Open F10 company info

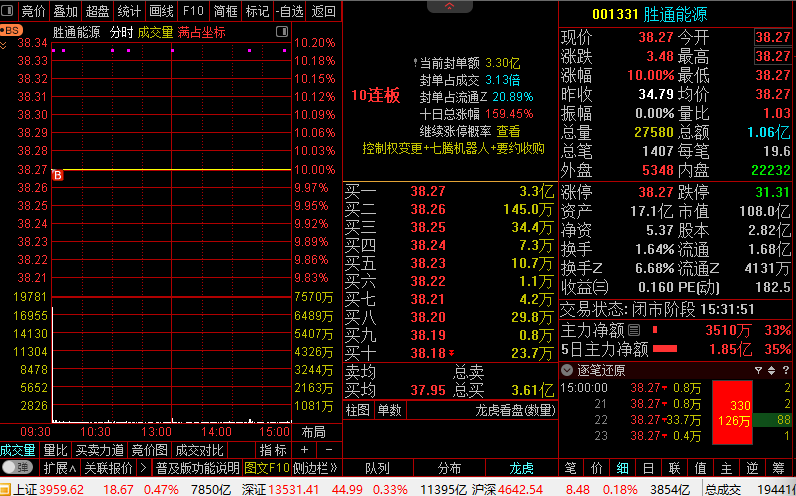193,11
